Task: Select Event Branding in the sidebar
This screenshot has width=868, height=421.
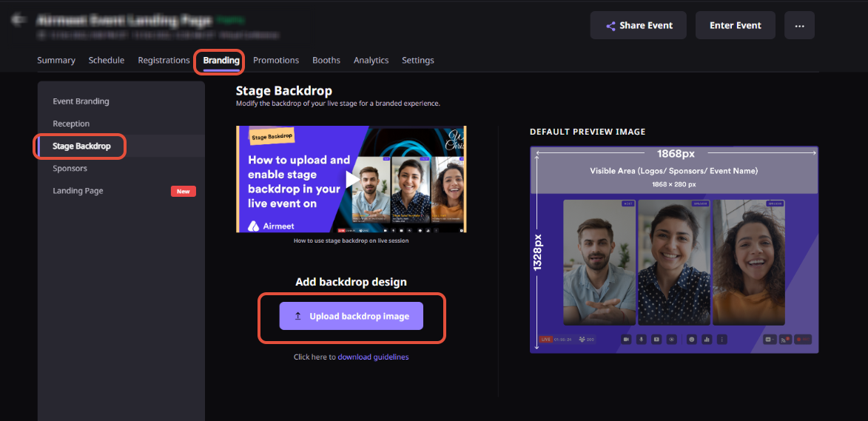Action: coord(81,101)
